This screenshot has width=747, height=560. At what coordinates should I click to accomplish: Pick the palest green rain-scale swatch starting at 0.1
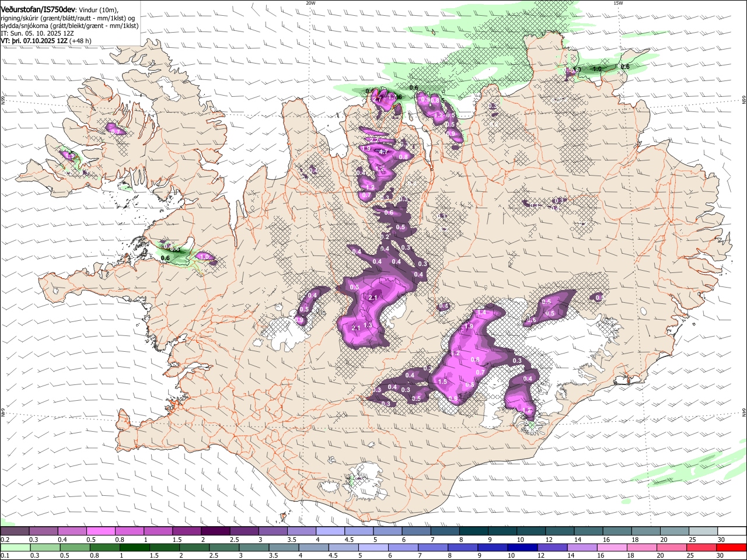15,548
